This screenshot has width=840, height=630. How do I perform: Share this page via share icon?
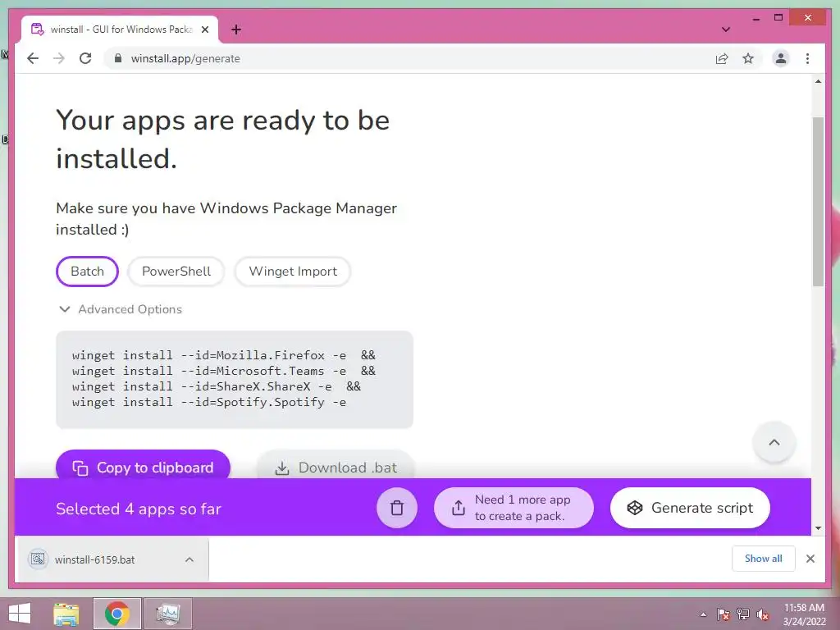[x=722, y=58]
